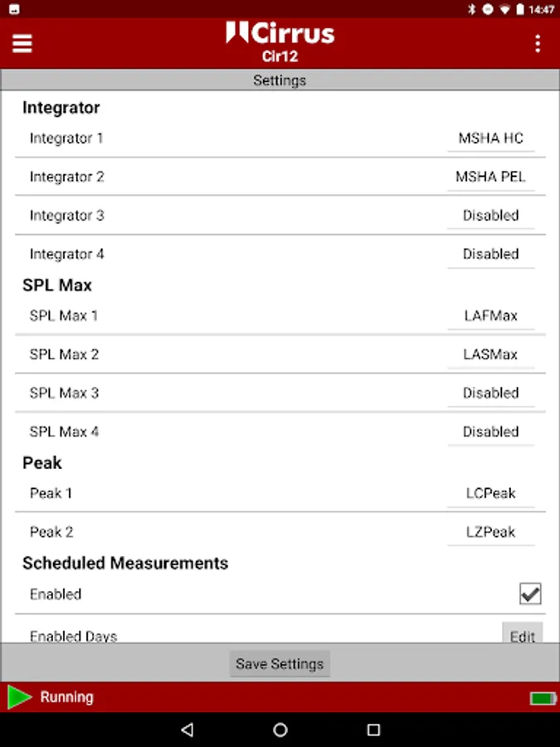
Task: Select the Settings tab header
Action: (280, 81)
